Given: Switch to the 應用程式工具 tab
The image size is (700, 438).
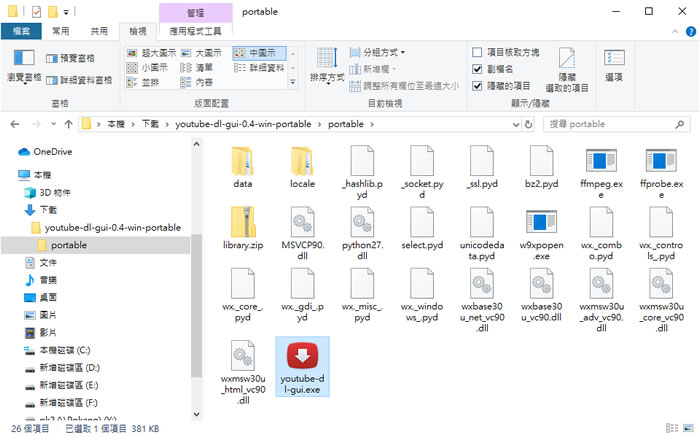Looking at the screenshot, I should (x=196, y=31).
